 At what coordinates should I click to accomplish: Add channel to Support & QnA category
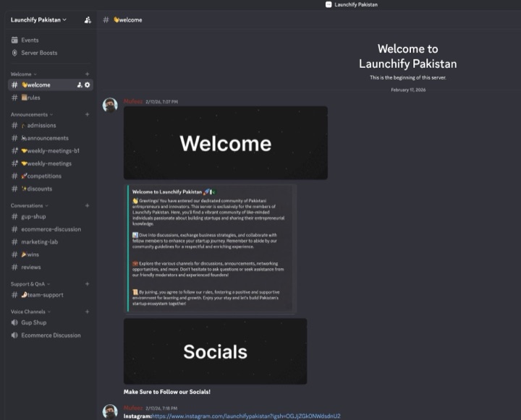[x=87, y=284]
